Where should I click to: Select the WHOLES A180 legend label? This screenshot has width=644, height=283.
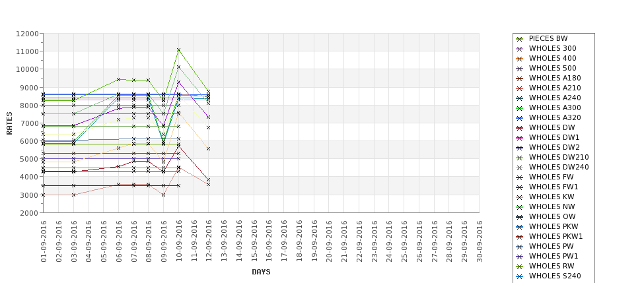pos(555,79)
